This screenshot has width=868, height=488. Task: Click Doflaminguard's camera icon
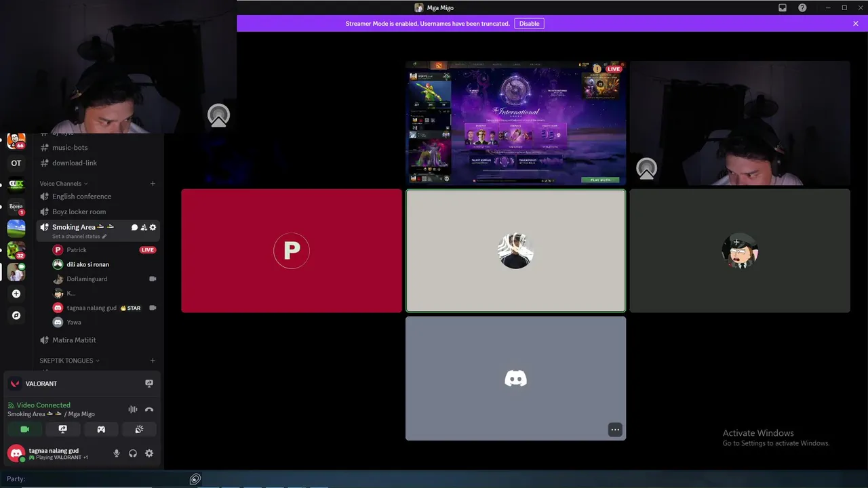pyautogui.click(x=153, y=279)
